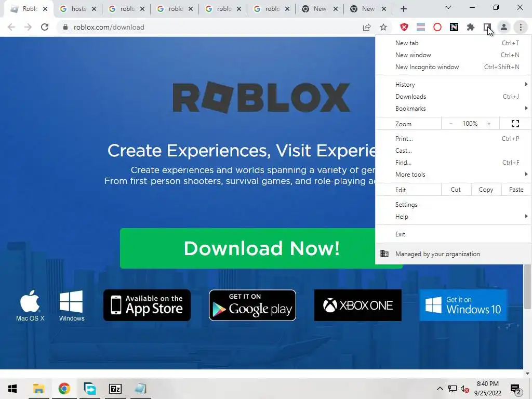The height and width of the screenshot is (399, 532).
Task: Click the browser back arrow
Action: [11, 27]
